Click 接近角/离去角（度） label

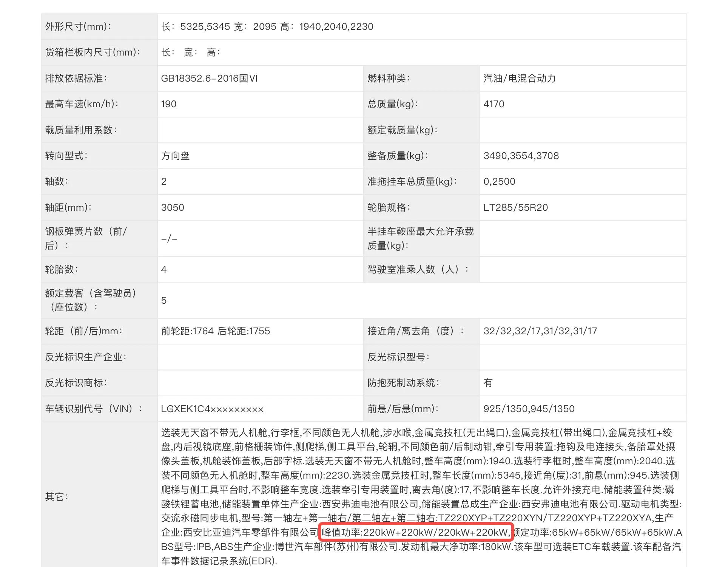[x=416, y=331]
